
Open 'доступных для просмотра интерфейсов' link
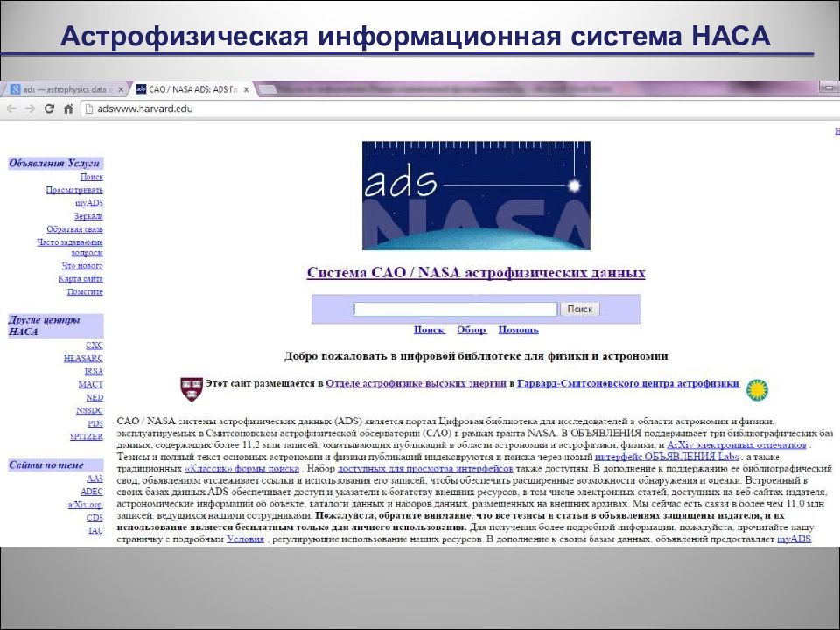pyautogui.click(x=425, y=469)
